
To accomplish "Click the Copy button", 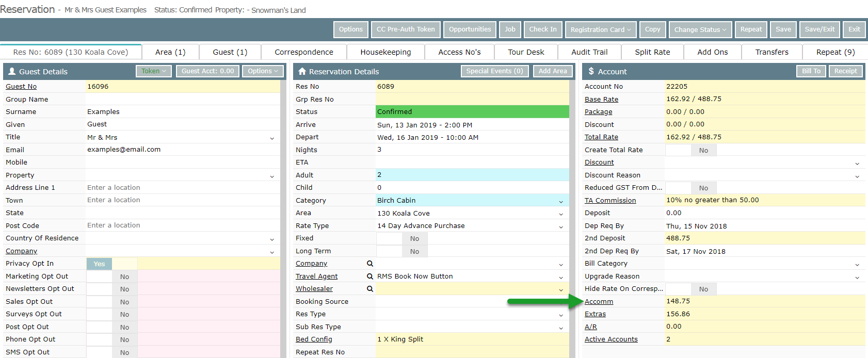I will (x=652, y=29).
